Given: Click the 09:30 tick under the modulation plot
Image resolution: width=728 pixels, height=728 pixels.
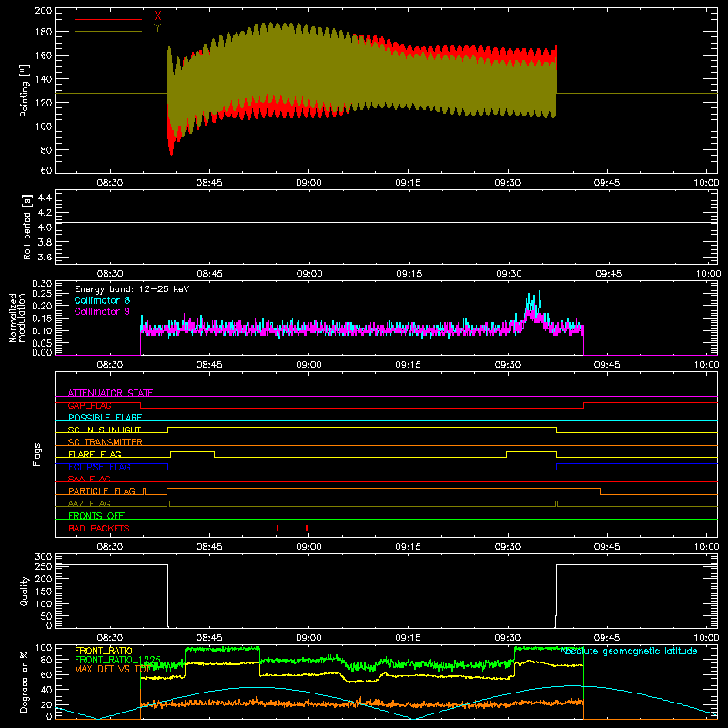Looking at the screenshot, I should (508, 365).
